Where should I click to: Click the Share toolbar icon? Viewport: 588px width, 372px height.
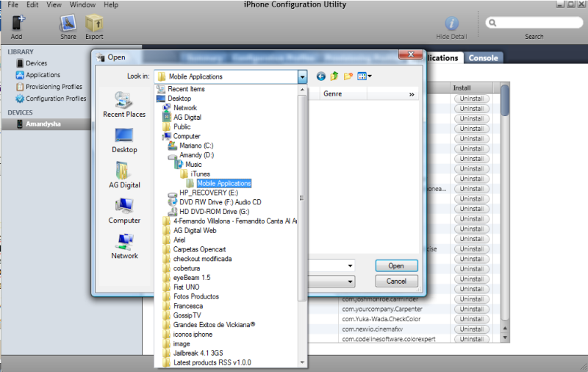tap(68, 24)
